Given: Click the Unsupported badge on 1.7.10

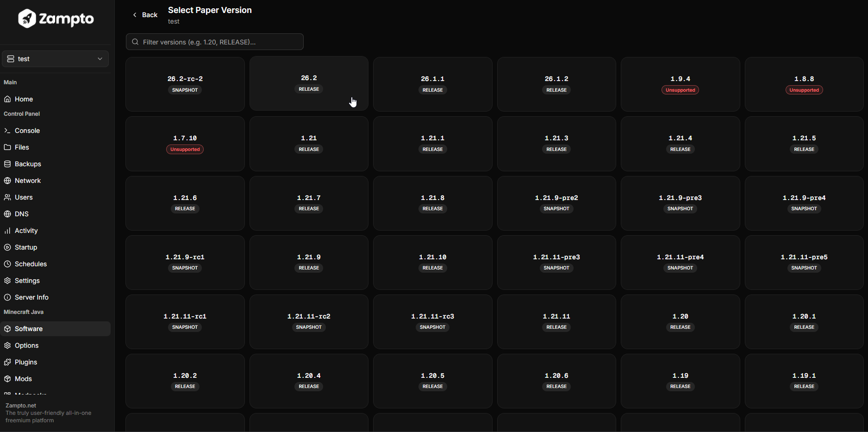Looking at the screenshot, I should click(x=185, y=149).
